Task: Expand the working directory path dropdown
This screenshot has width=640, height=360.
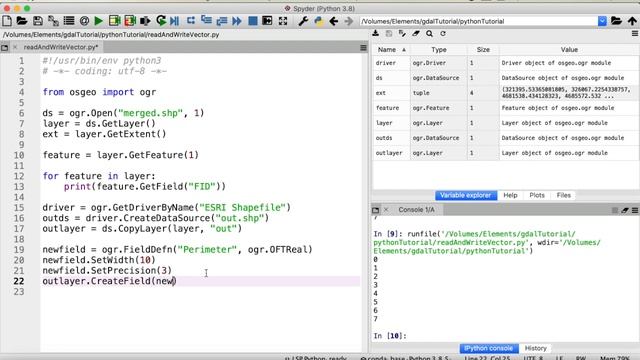Action: pyautogui.click(x=602, y=21)
